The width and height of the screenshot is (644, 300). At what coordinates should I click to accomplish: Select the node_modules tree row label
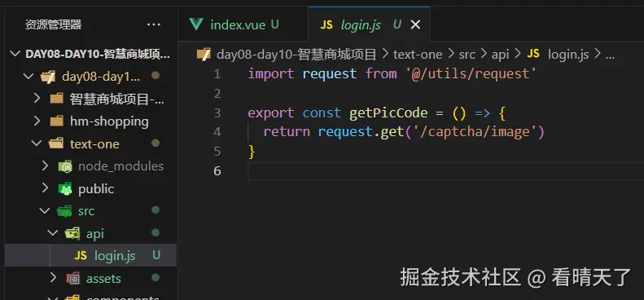click(120, 166)
